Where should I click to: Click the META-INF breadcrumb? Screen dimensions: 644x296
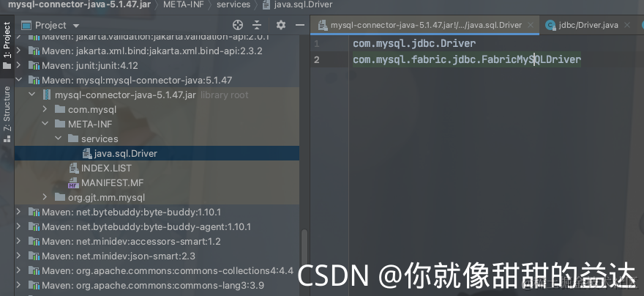[184, 5]
